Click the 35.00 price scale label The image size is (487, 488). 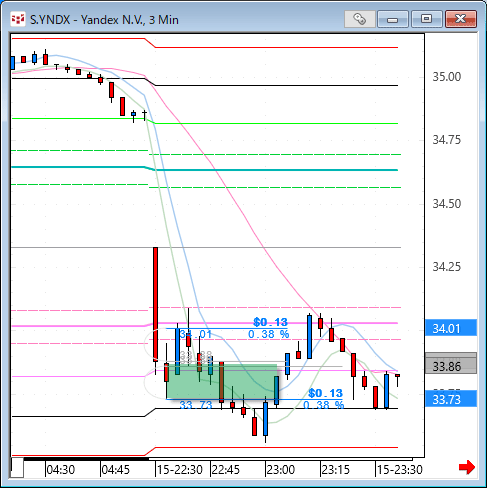pos(446,77)
